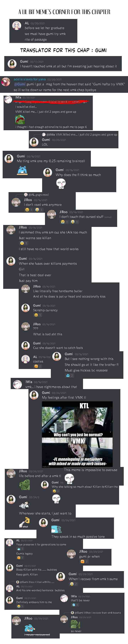Open Gumi's avatar next to 'I haven't touched vmk'

(x=12, y=64)
